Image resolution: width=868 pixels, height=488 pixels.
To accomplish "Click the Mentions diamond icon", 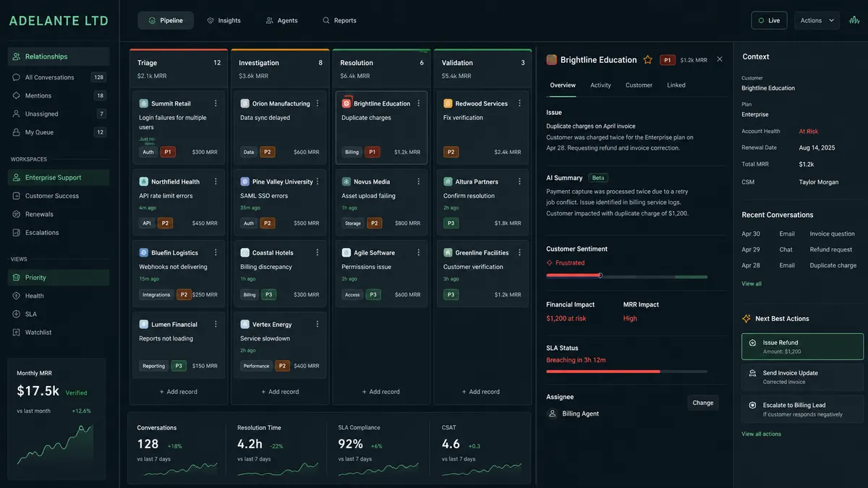I will [17, 95].
